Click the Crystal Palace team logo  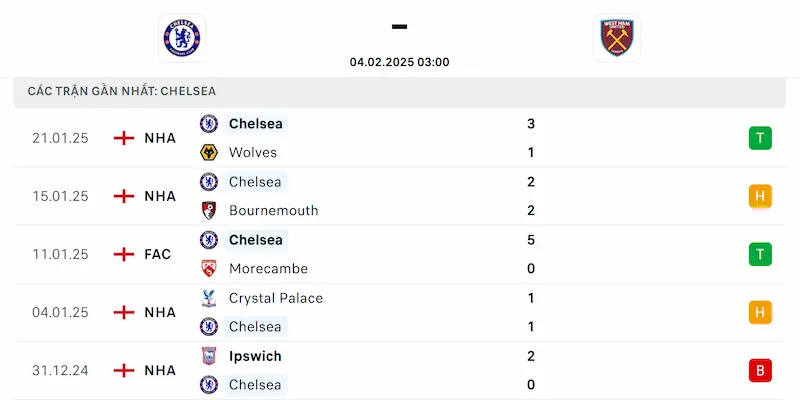209,298
